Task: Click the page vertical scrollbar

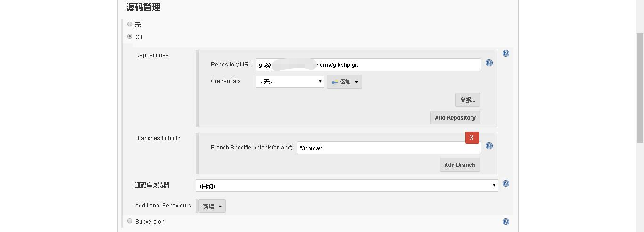Action: [x=640, y=87]
